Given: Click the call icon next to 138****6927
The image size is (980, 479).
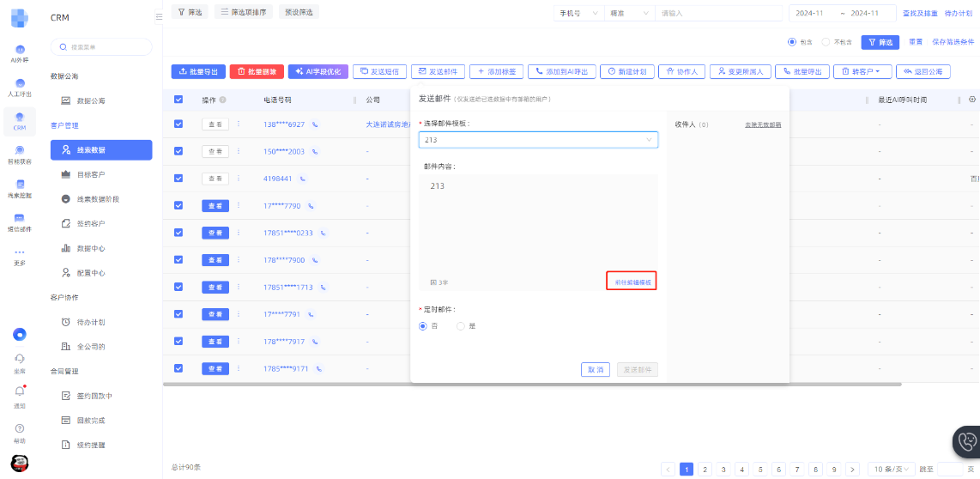Looking at the screenshot, I should point(315,124).
